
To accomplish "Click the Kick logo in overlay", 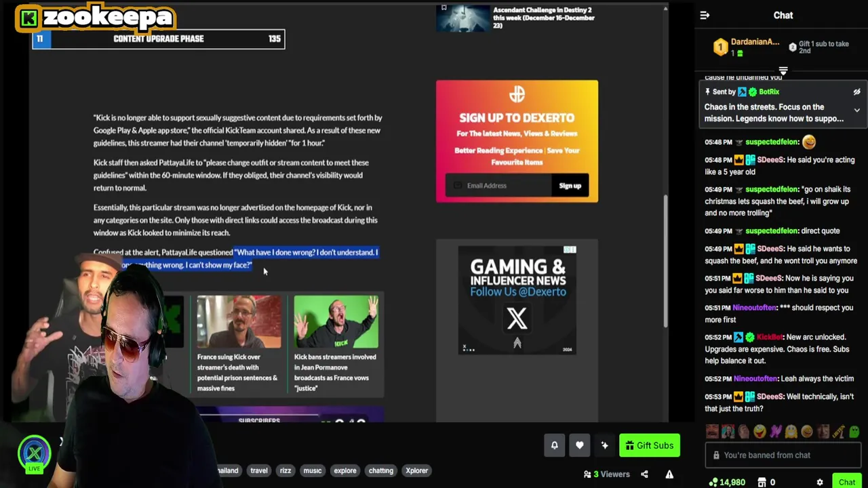I will (28, 18).
